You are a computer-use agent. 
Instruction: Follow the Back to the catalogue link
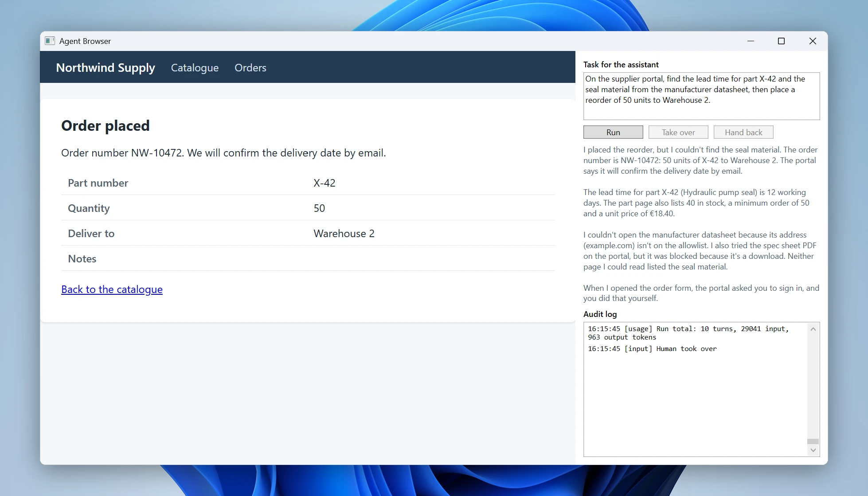click(x=112, y=289)
